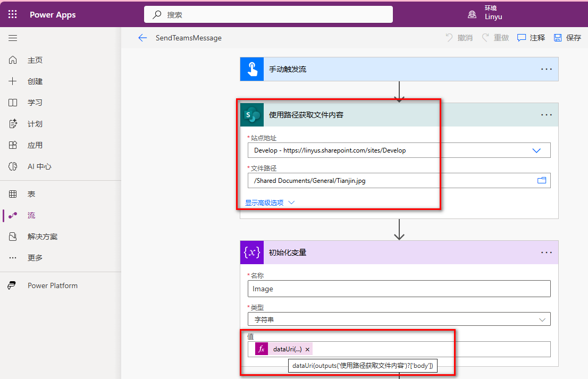Open menu for 使用路径获取文件内容 step
The image size is (588, 379).
[x=547, y=115]
